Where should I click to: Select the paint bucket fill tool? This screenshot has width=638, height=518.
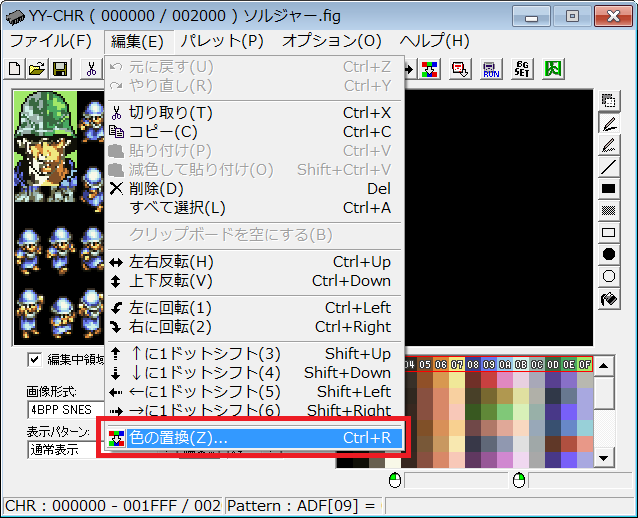point(609,299)
